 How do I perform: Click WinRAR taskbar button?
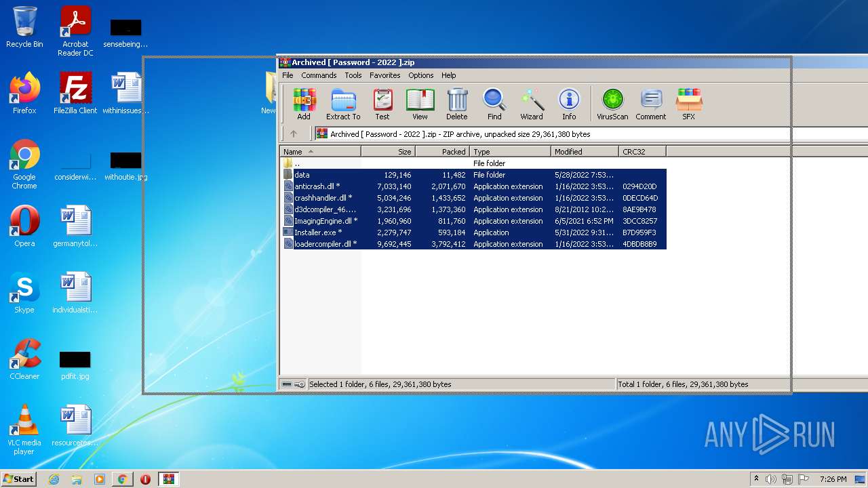[168, 479]
